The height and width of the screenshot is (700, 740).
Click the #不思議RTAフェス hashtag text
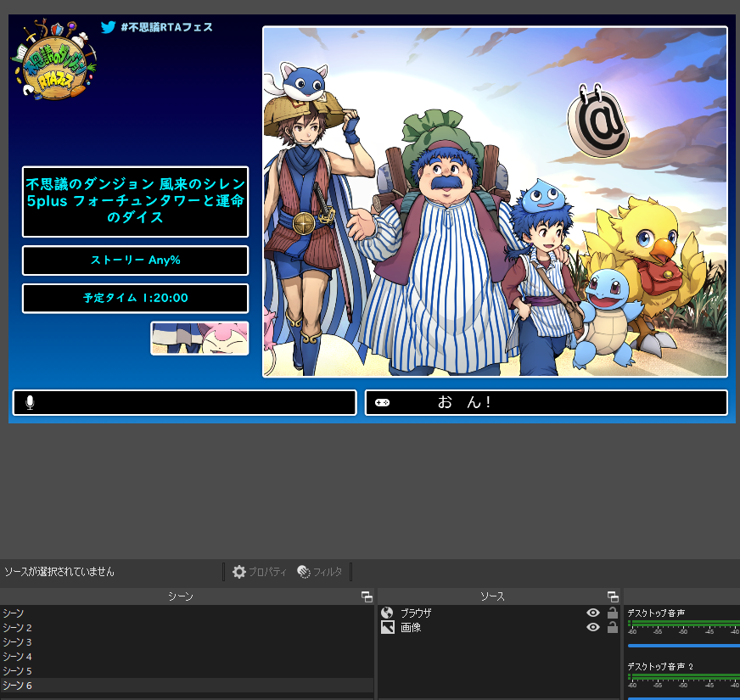166,27
